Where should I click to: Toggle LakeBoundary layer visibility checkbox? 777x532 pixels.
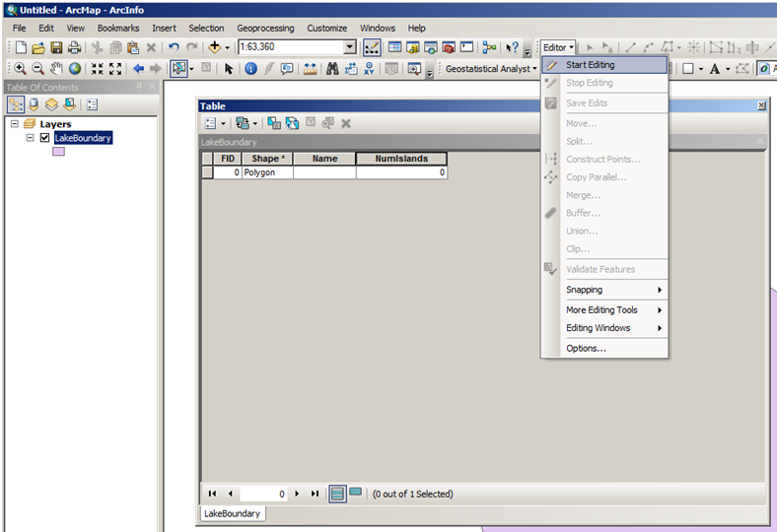click(x=44, y=138)
